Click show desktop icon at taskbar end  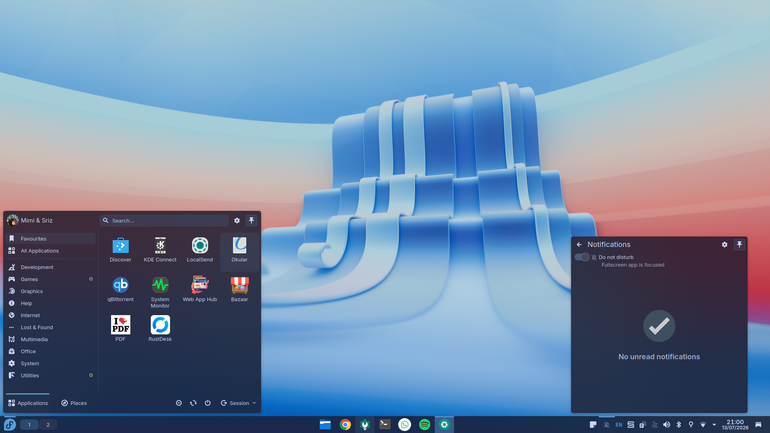click(x=758, y=425)
